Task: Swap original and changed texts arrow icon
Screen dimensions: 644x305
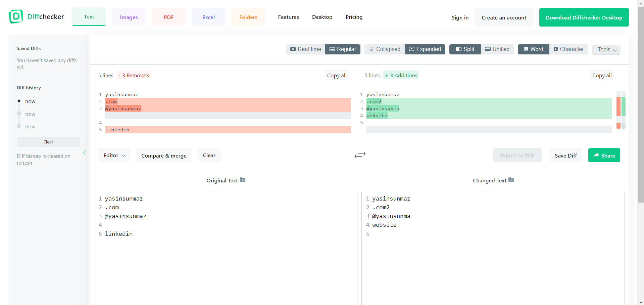Action: point(360,155)
